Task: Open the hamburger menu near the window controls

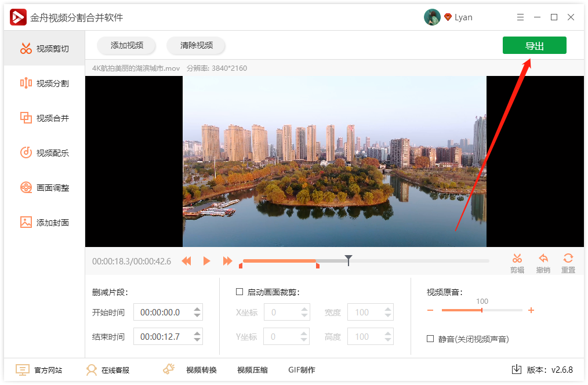Action: point(520,17)
